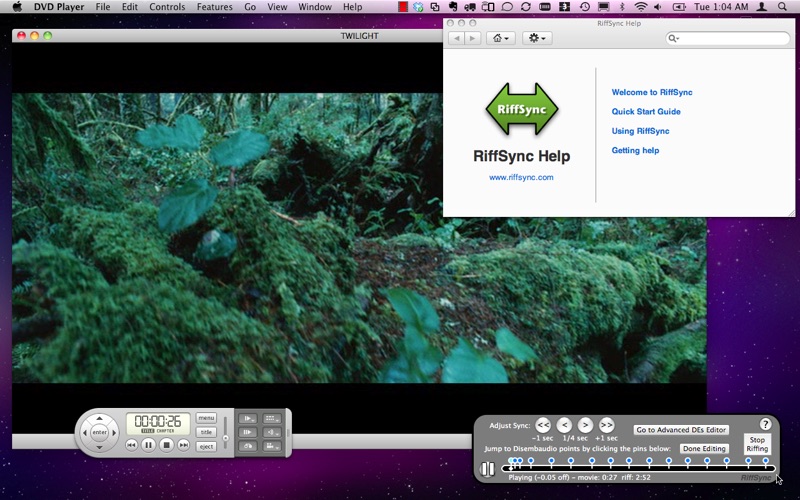Click the up arrow on DVD navigation pad
800x500 pixels.
99,418
